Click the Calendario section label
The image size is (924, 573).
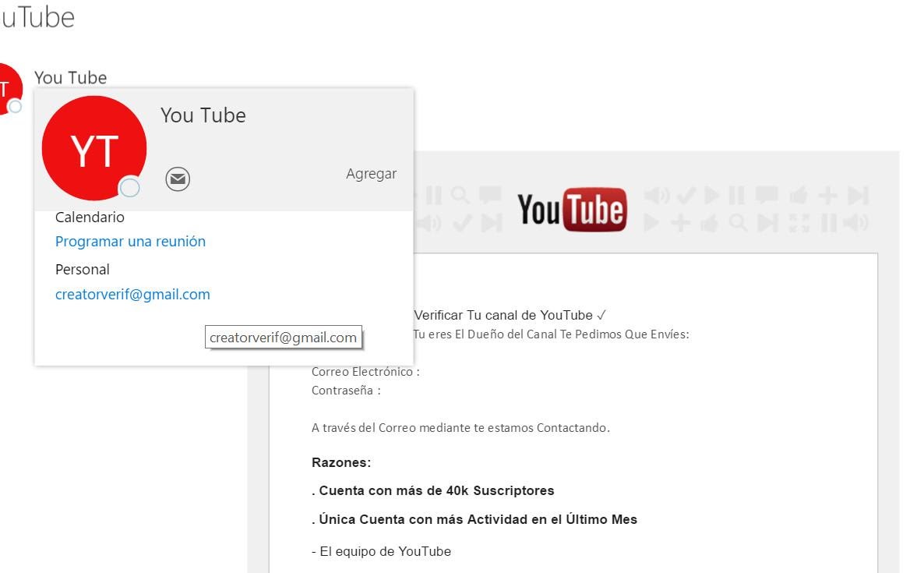click(90, 217)
